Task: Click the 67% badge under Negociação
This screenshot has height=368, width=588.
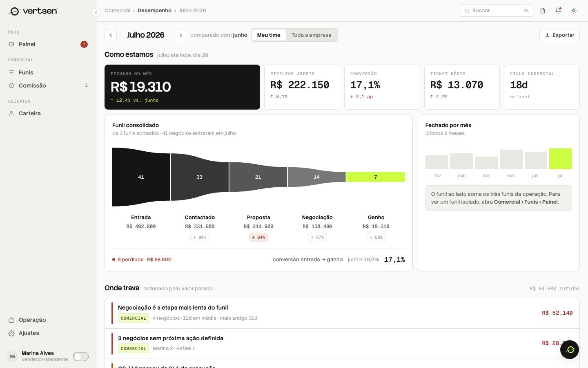Action: 317,238
